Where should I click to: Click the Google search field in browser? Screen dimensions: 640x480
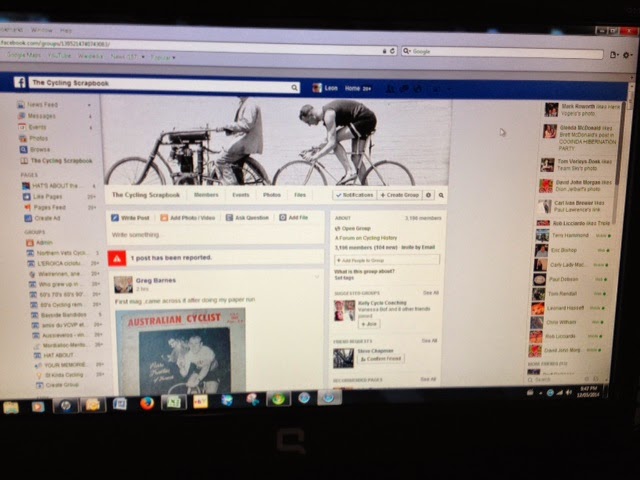pos(502,52)
